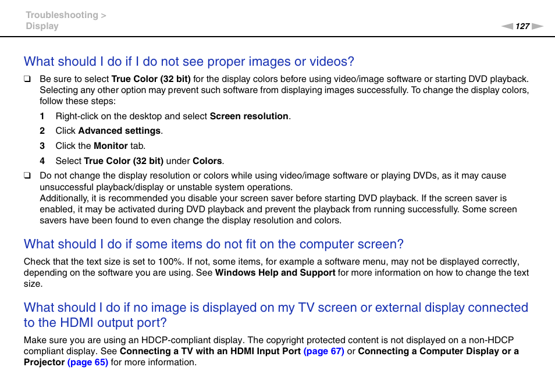Click step number 1
Screen dimensions: 555x392
42,116
